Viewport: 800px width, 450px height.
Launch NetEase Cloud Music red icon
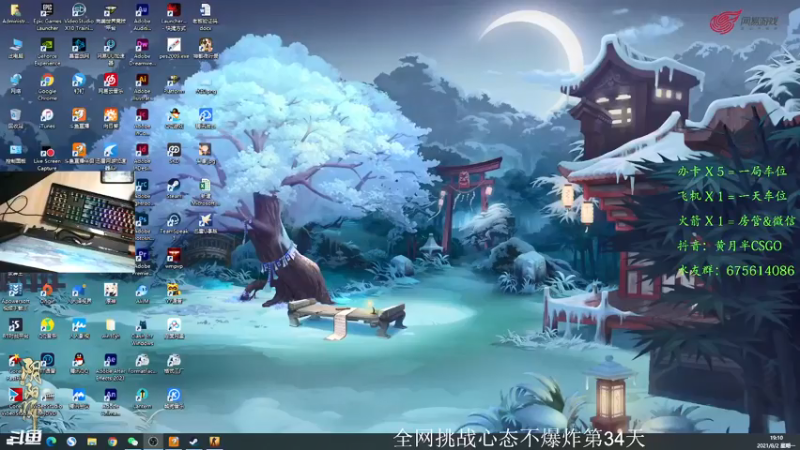point(110,84)
